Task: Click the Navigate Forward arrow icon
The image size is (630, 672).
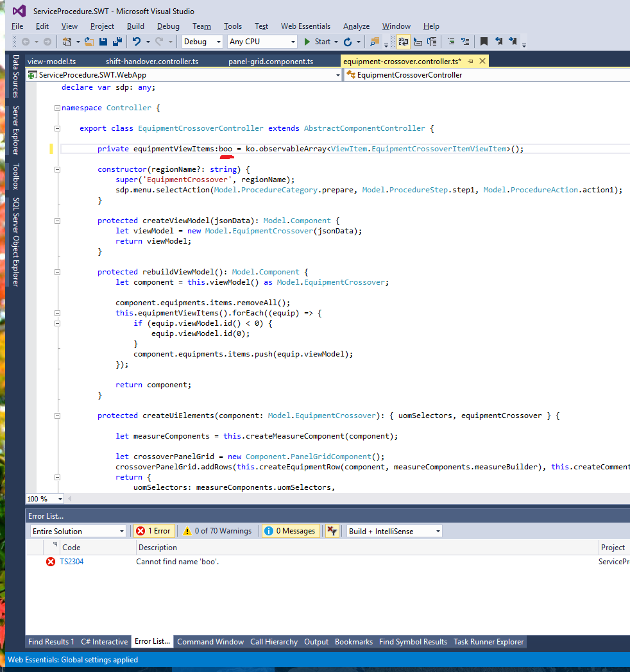Action: 47,42
